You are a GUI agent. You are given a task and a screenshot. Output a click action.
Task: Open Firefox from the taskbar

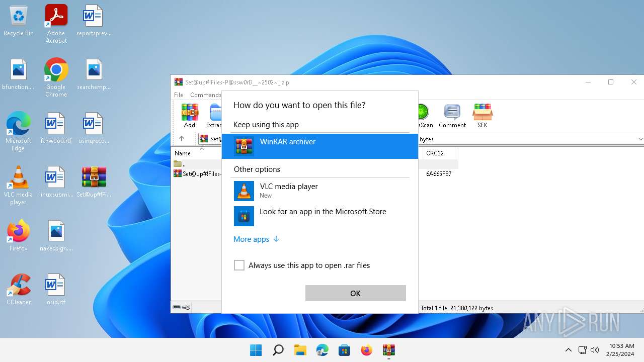tap(367, 350)
